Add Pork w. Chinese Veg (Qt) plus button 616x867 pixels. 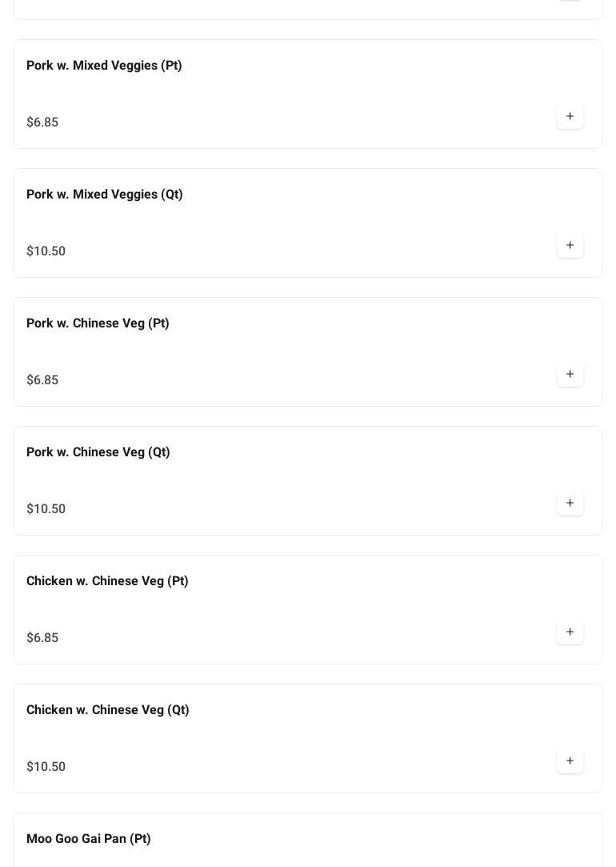click(570, 504)
